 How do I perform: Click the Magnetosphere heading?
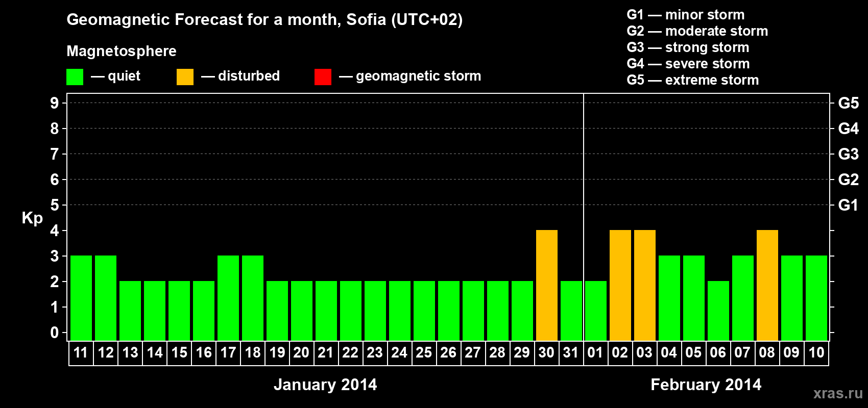122,52
